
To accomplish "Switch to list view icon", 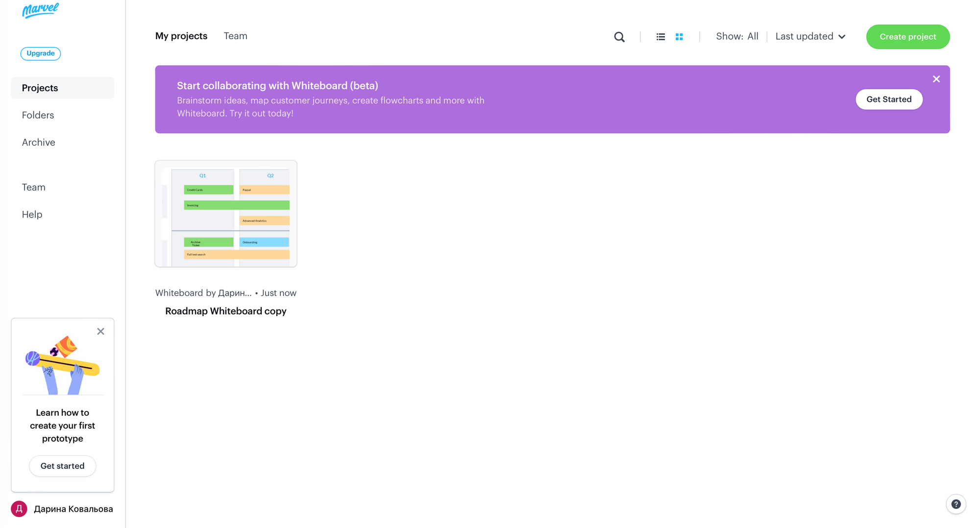I will pyautogui.click(x=661, y=37).
